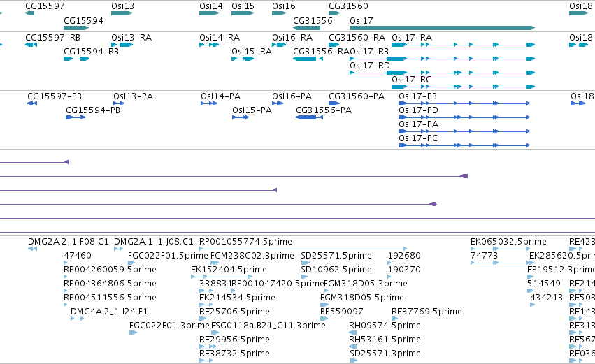The width and height of the screenshot is (595, 364).
Task: Click the FGC022F01.5prime label
Action: pyautogui.click(x=168, y=256)
